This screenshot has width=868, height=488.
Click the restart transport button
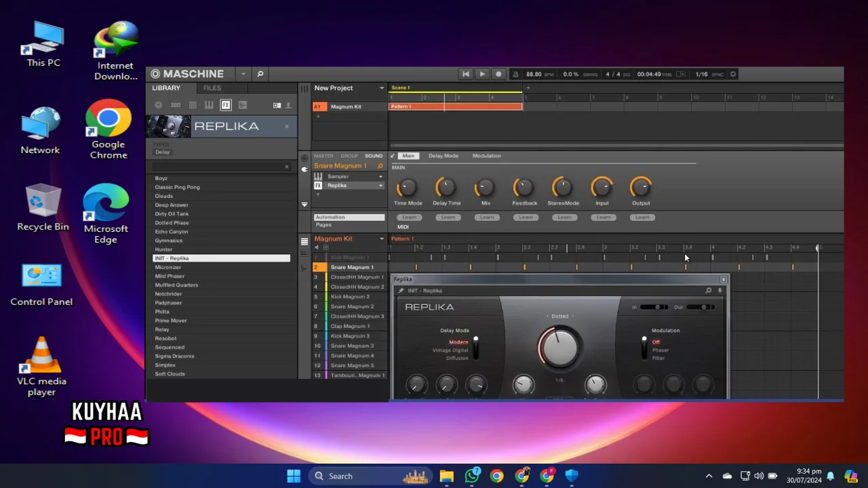pyautogui.click(x=465, y=74)
